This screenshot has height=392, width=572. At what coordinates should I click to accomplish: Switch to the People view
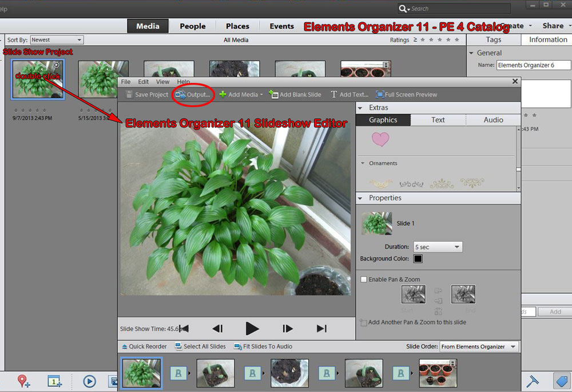click(x=193, y=26)
